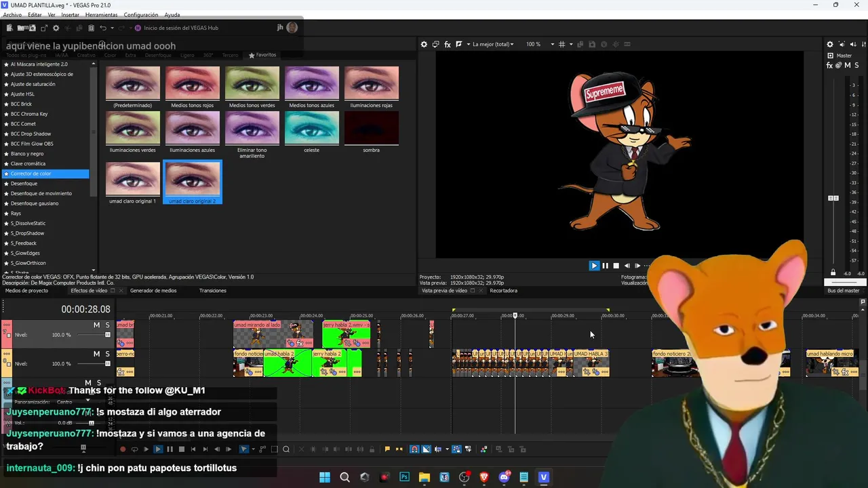Switch to the Transiciones tab
The height and width of the screenshot is (488, 868).
tap(213, 291)
